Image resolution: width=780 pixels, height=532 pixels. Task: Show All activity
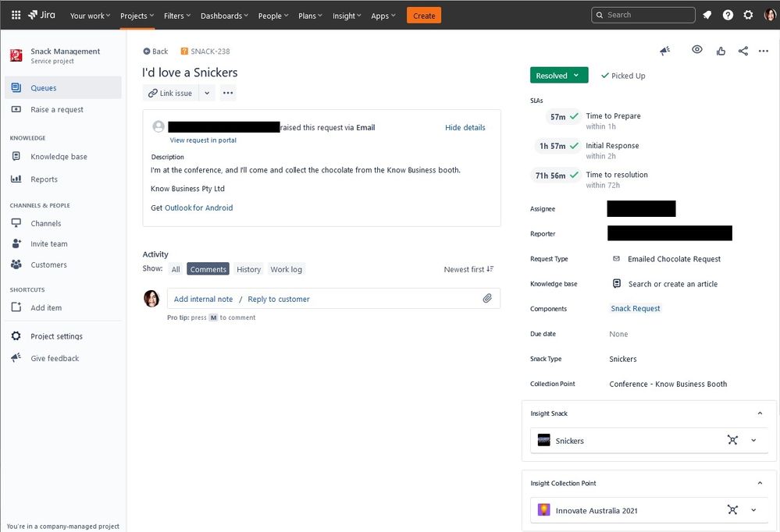coord(176,269)
